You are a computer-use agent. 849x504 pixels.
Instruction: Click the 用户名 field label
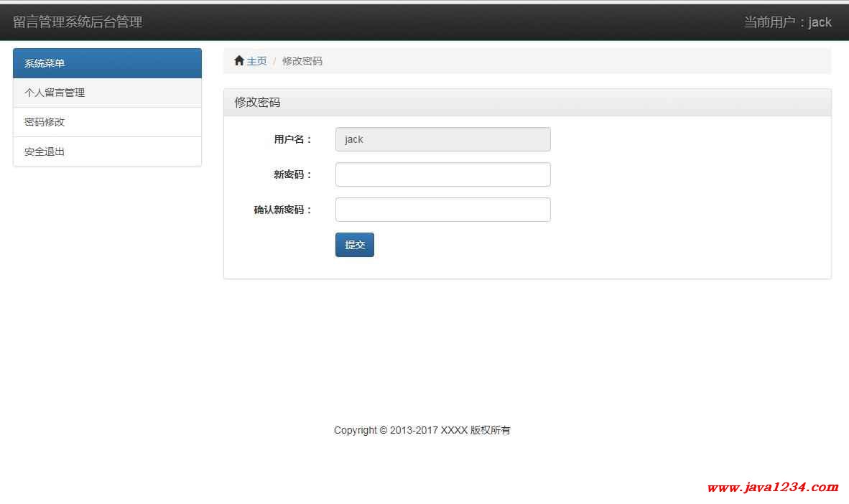click(x=292, y=139)
